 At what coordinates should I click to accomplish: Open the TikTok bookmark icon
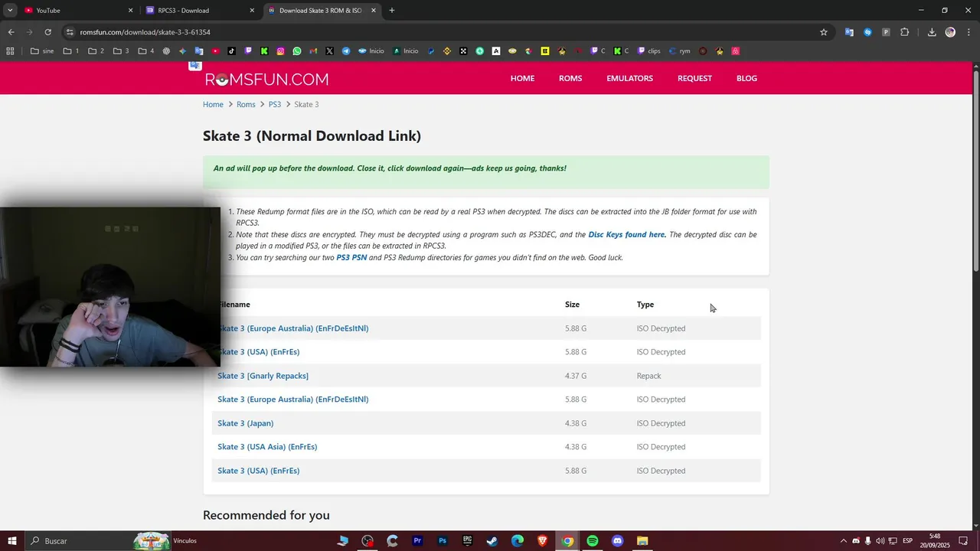click(x=231, y=51)
